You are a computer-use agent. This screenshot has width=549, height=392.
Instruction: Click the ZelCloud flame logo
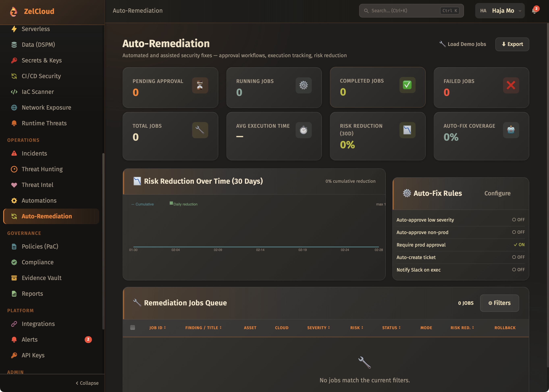coord(14,11)
